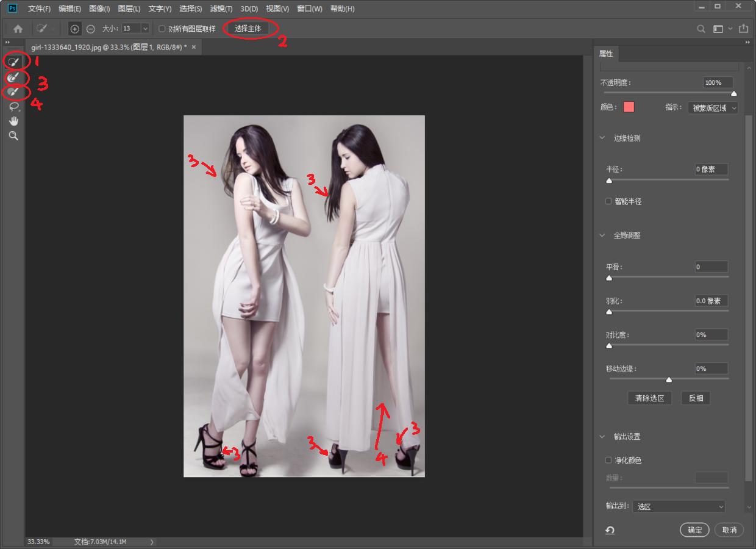This screenshot has width=756, height=549.
Task: Select the Hand tool
Action: point(14,121)
